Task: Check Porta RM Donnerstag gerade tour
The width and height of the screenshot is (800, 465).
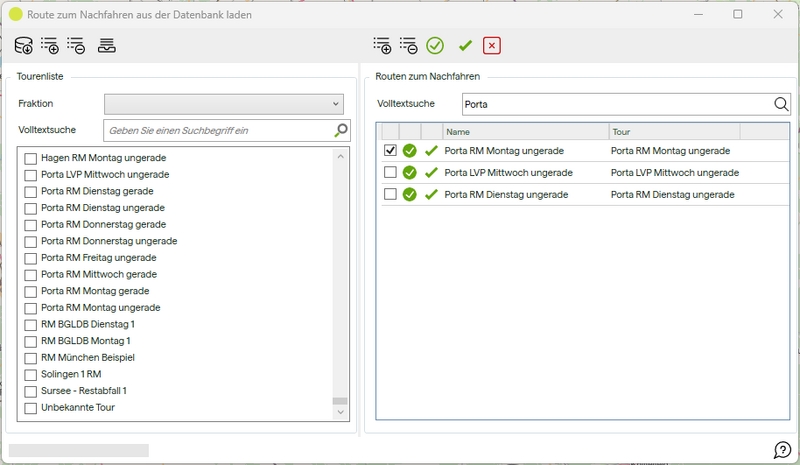Action: [x=31, y=225]
